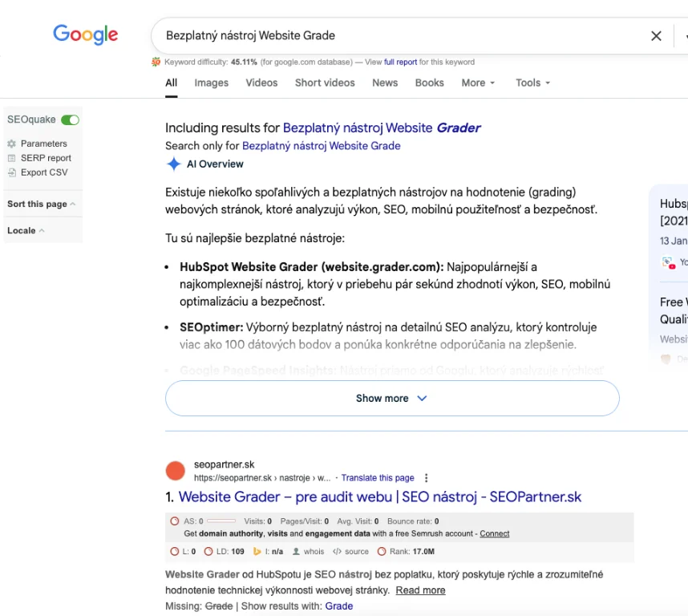Switch to the Short videos tab
Image resolution: width=688 pixels, height=616 pixels.
point(325,83)
